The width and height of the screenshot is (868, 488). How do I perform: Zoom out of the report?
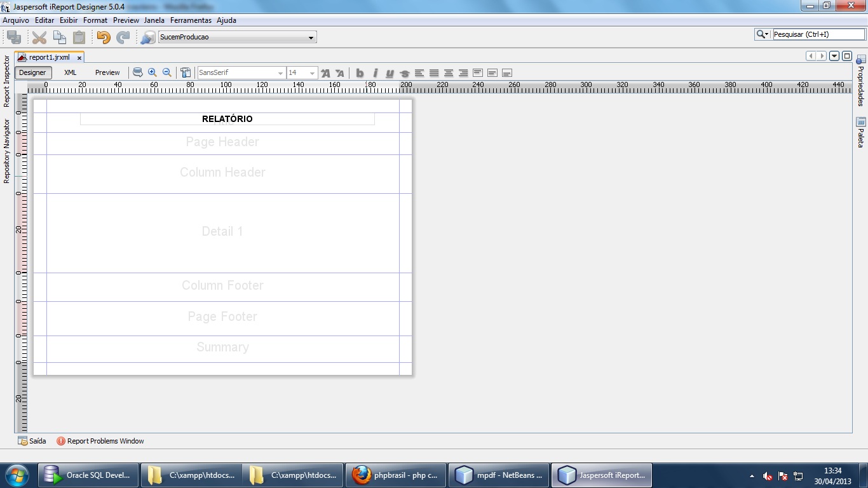click(x=167, y=72)
